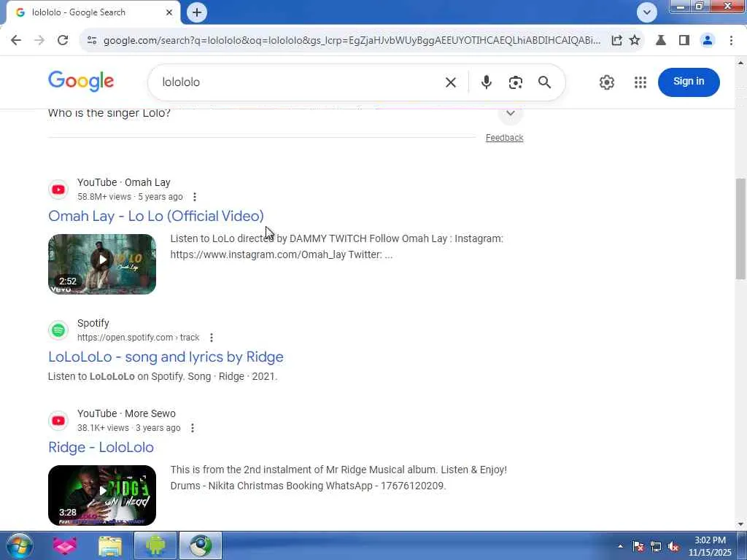747x560 pixels.
Task: Open Chrome Labs flask icon
Action: coord(661,41)
